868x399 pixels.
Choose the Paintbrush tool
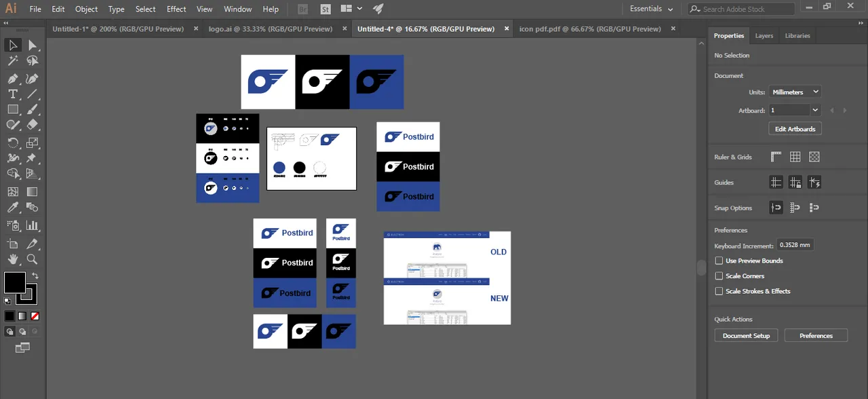click(x=32, y=109)
